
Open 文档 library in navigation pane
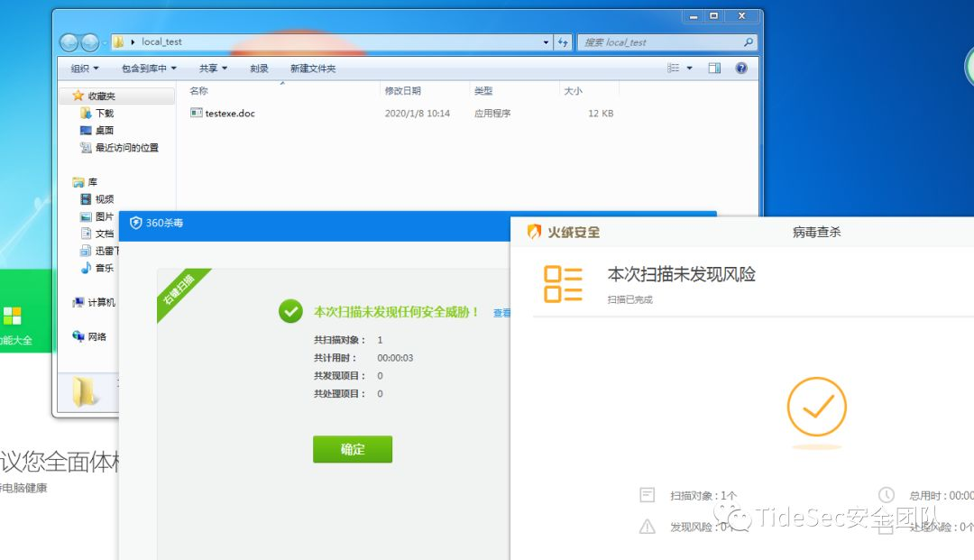(105, 234)
